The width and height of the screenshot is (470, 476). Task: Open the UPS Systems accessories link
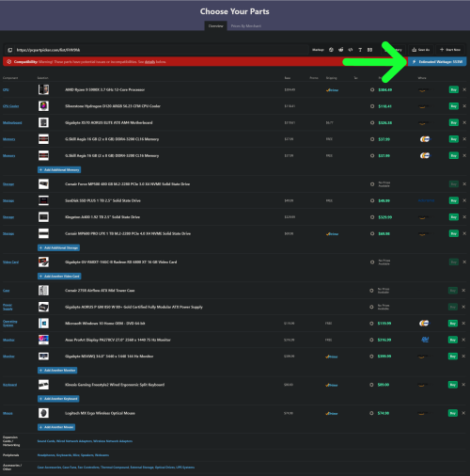tap(185, 468)
